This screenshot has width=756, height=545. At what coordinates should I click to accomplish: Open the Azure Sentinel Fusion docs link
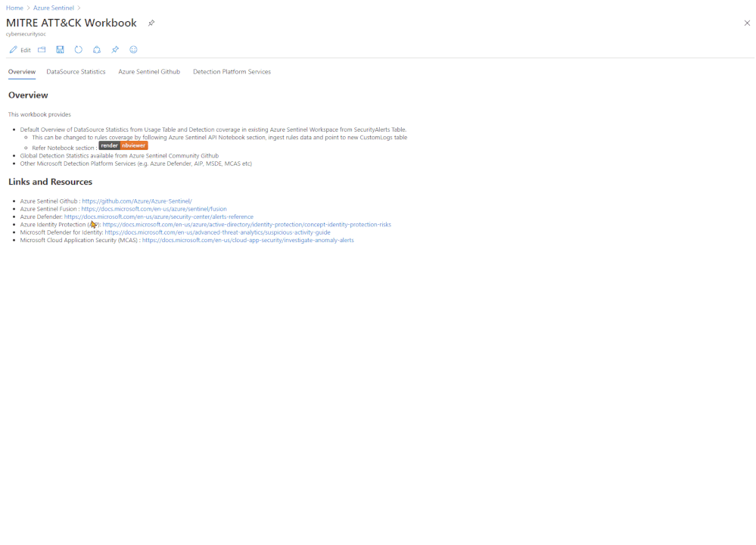[x=154, y=209]
